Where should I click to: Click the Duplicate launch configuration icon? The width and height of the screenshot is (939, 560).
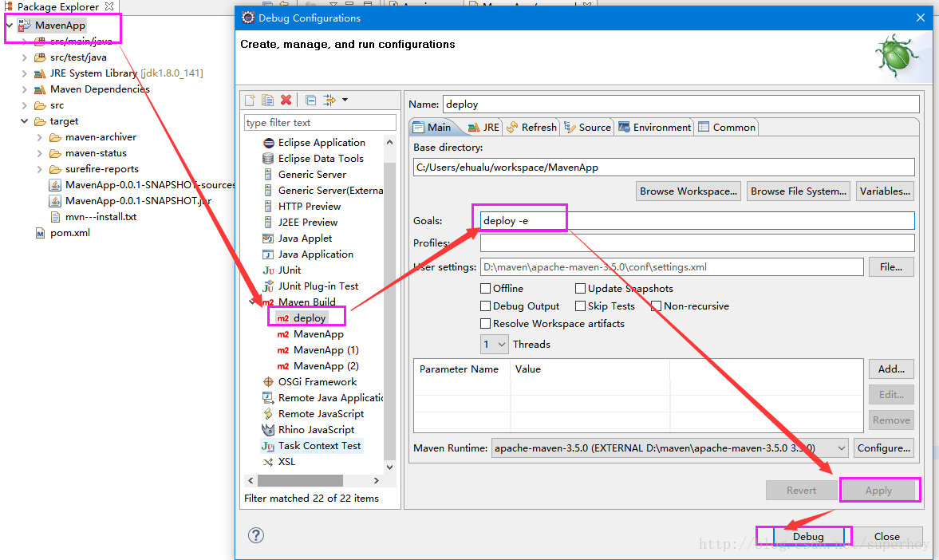268,100
